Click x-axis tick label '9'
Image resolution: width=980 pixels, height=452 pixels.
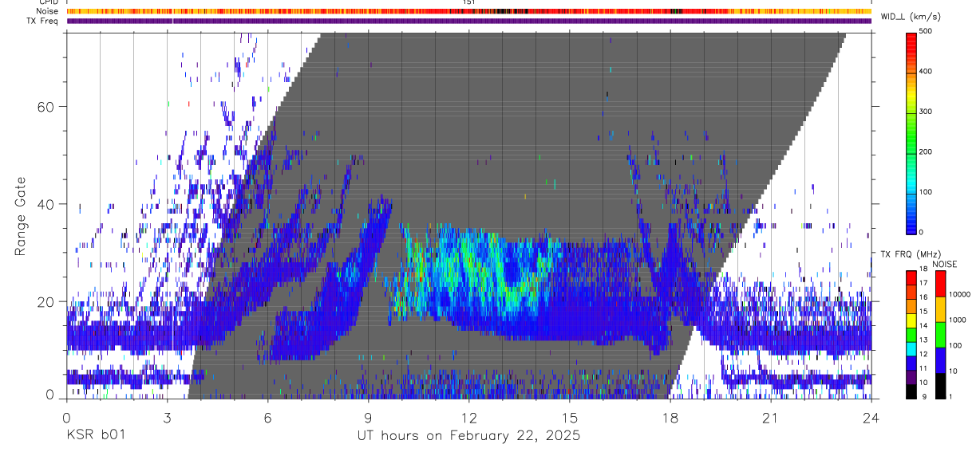[368, 417]
